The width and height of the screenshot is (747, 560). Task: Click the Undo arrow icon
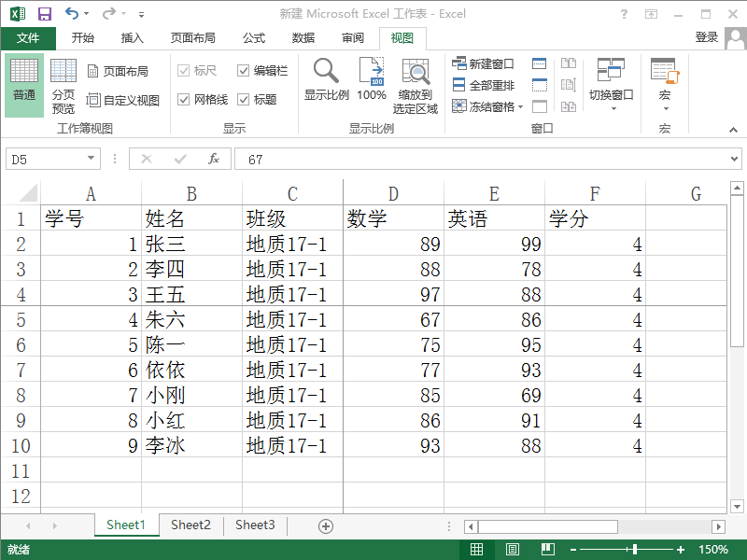coord(72,13)
